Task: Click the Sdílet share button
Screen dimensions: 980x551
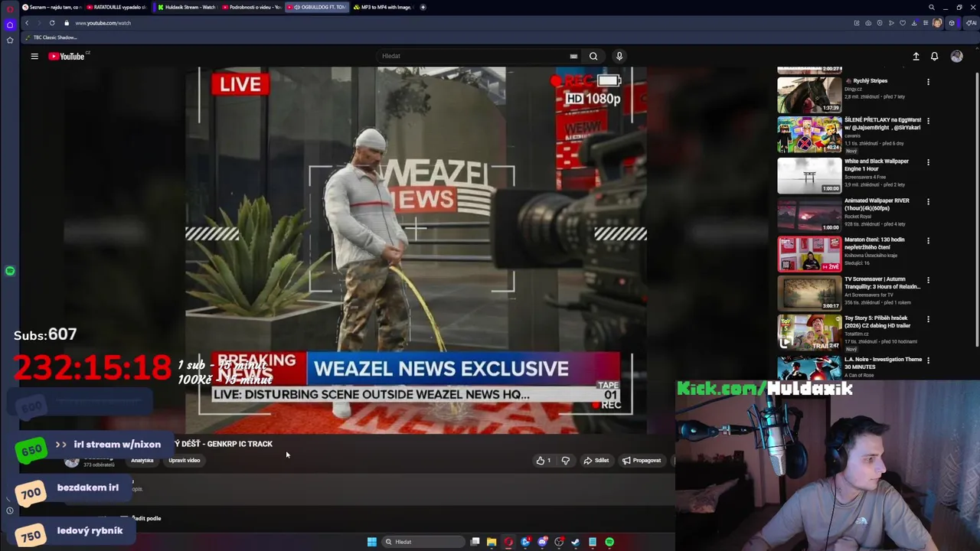Action: click(596, 461)
